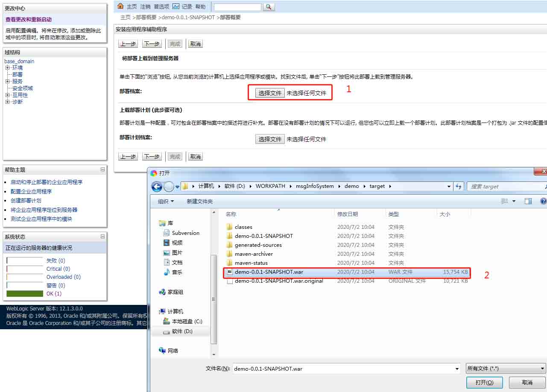Click the 音乐 music note icon
Screen dimensions: 547x392
tap(167, 272)
